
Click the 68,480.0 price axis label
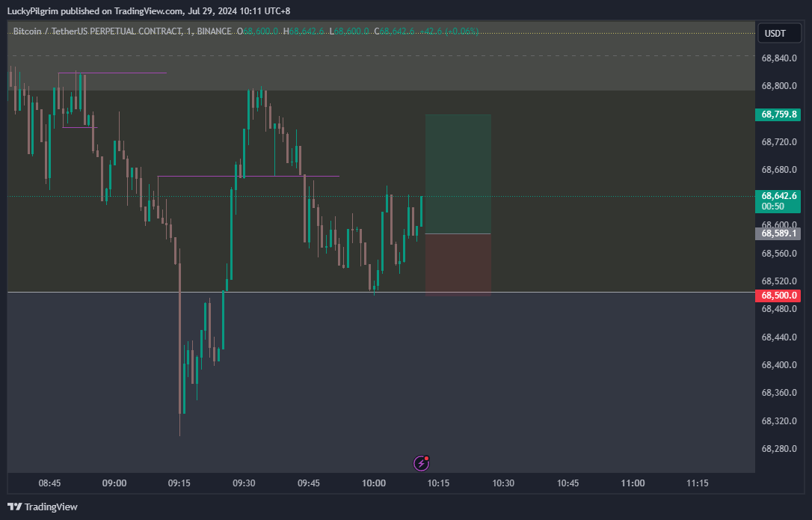coord(779,309)
